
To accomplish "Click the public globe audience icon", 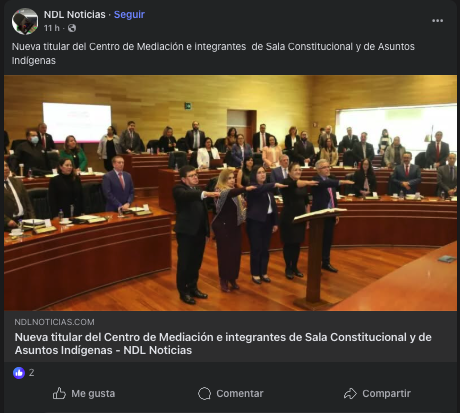I will pyautogui.click(x=72, y=28).
